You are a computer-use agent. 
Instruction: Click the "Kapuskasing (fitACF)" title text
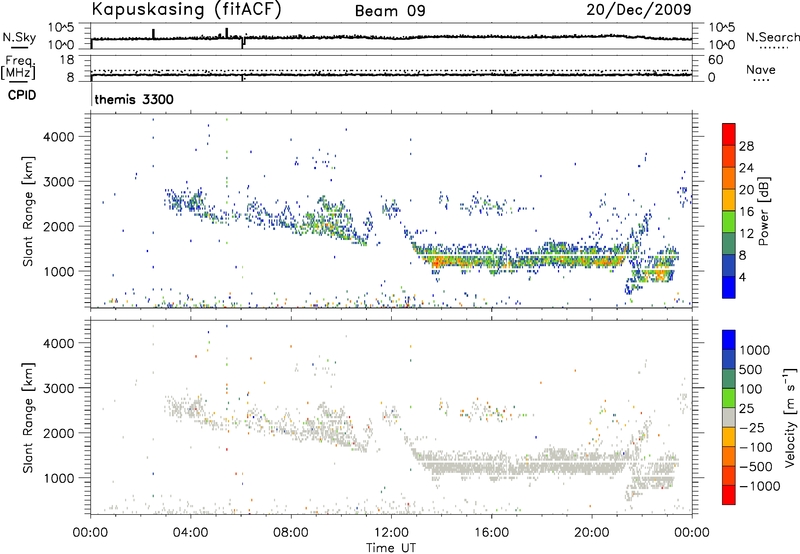(186, 10)
